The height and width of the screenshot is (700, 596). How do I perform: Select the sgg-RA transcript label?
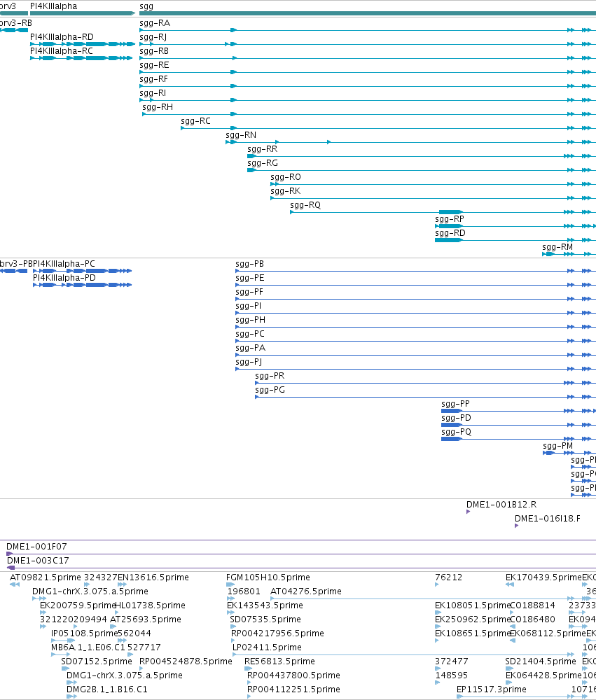coord(155,23)
